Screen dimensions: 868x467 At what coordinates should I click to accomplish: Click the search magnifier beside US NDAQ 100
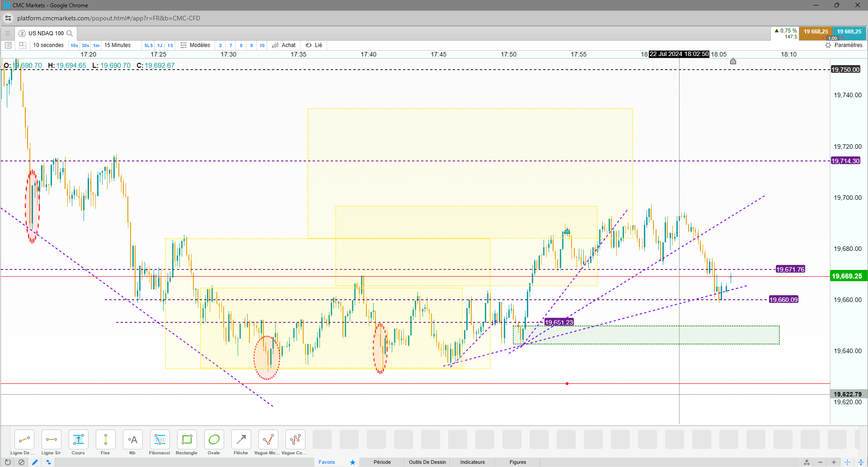[70, 33]
